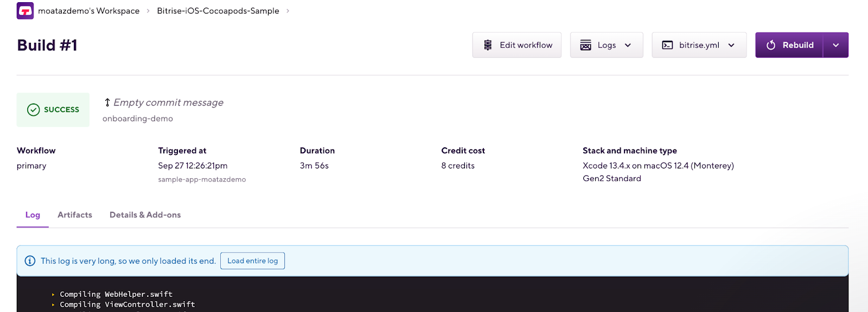Click the log-too-long notice text
Viewport: 868px width, 312px height.
click(128, 261)
